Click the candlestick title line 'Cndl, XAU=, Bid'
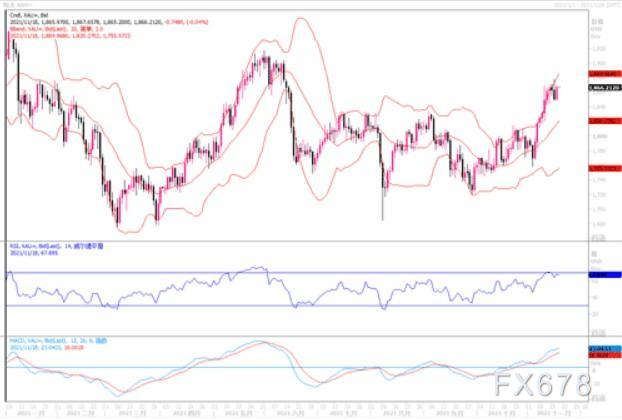Screen dimensions: 622x420 tap(29, 15)
